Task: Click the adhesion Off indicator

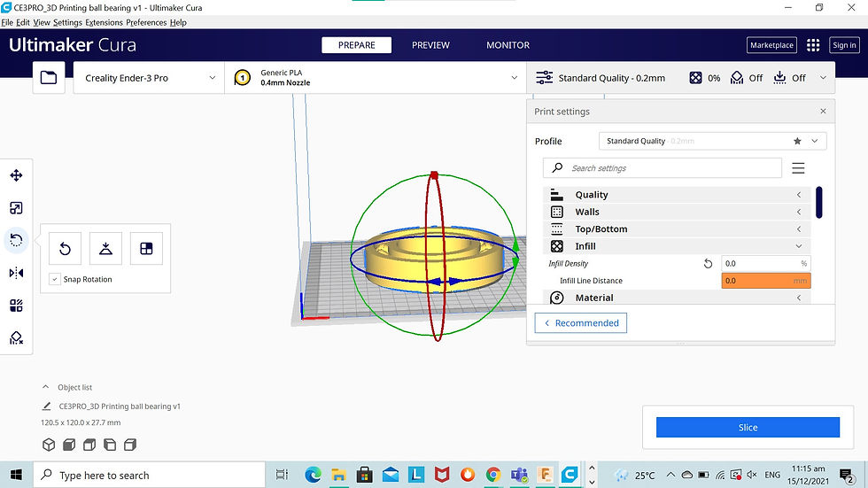Action: (x=789, y=78)
